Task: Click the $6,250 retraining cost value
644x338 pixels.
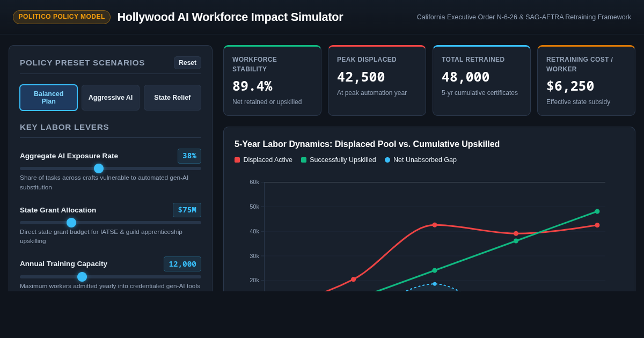Action: coord(570,86)
